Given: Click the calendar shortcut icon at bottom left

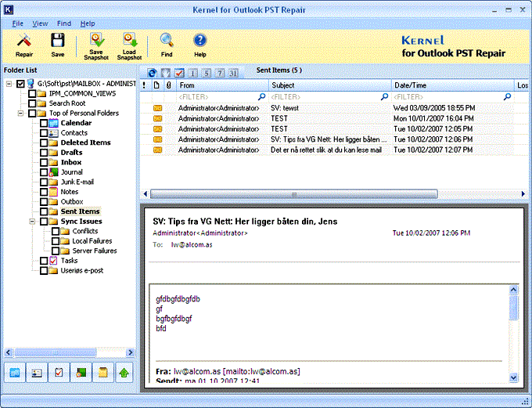Looking at the screenshot, I should [x=15, y=373].
